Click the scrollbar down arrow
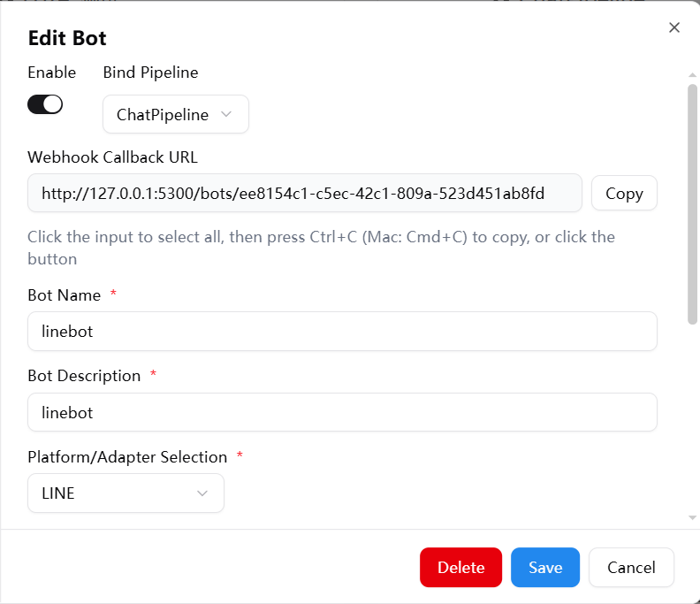This screenshot has width=700, height=604. pos(692,517)
